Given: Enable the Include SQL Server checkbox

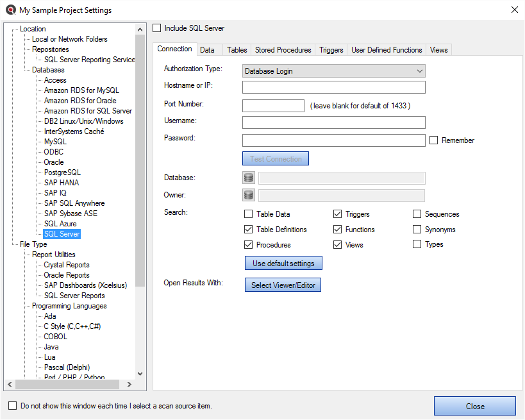Looking at the screenshot, I should point(156,28).
